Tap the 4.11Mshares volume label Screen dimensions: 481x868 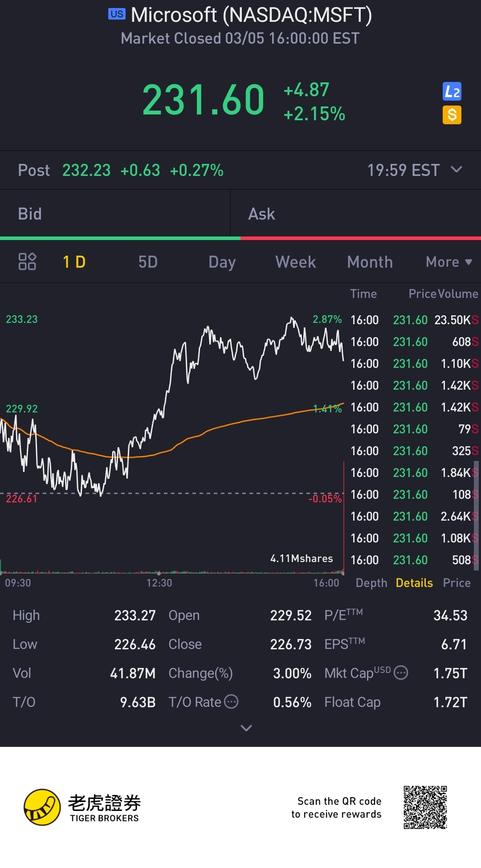click(x=302, y=558)
